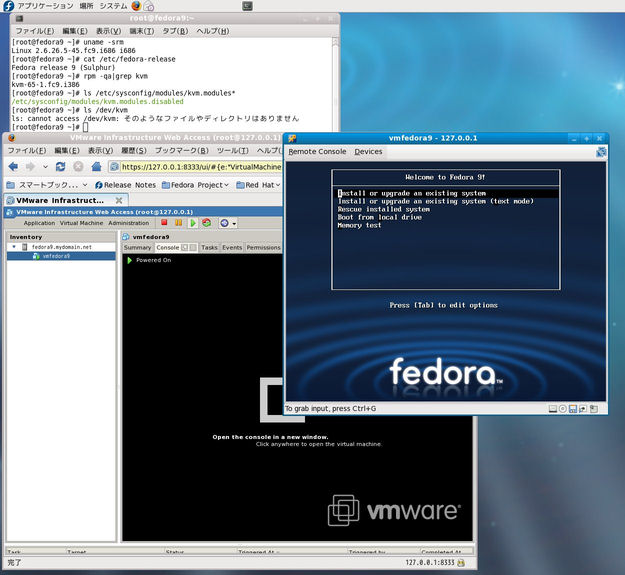The width and height of the screenshot is (625, 575).
Task: Switch to the Summary tab
Action: click(x=138, y=247)
